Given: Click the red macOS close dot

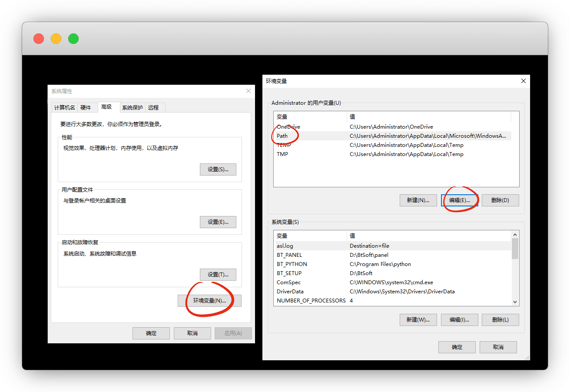Looking at the screenshot, I should (x=39, y=39).
